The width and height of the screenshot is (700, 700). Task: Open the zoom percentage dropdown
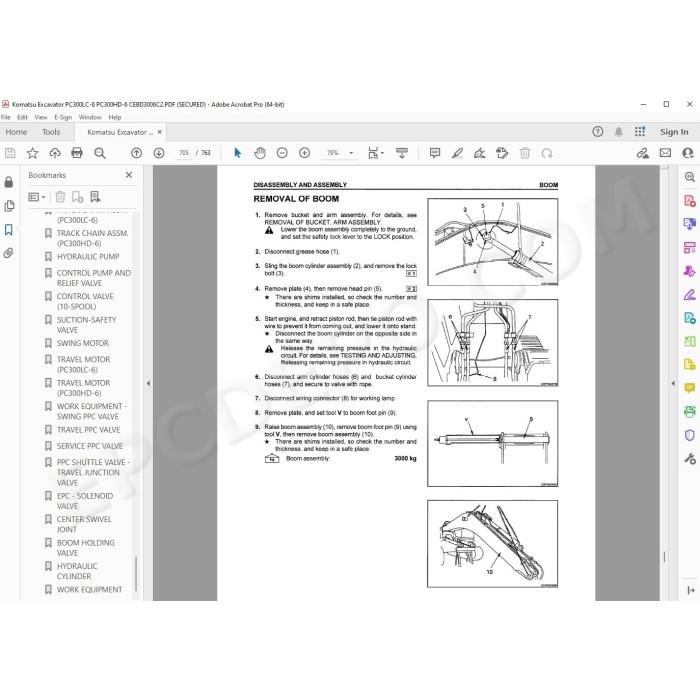pyautogui.click(x=351, y=153)
